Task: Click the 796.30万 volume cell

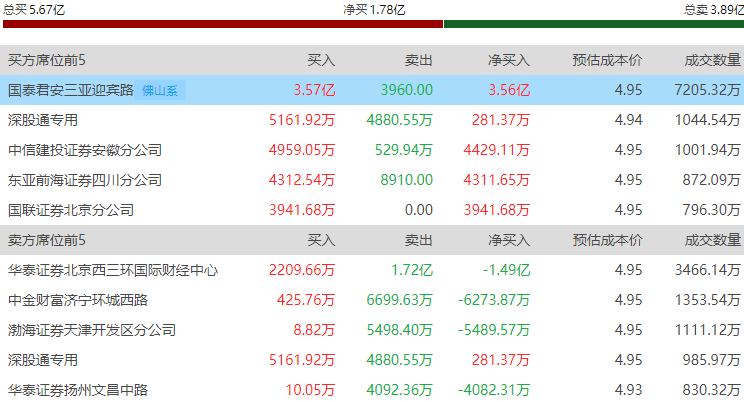Action: click(x=712, y=210)
